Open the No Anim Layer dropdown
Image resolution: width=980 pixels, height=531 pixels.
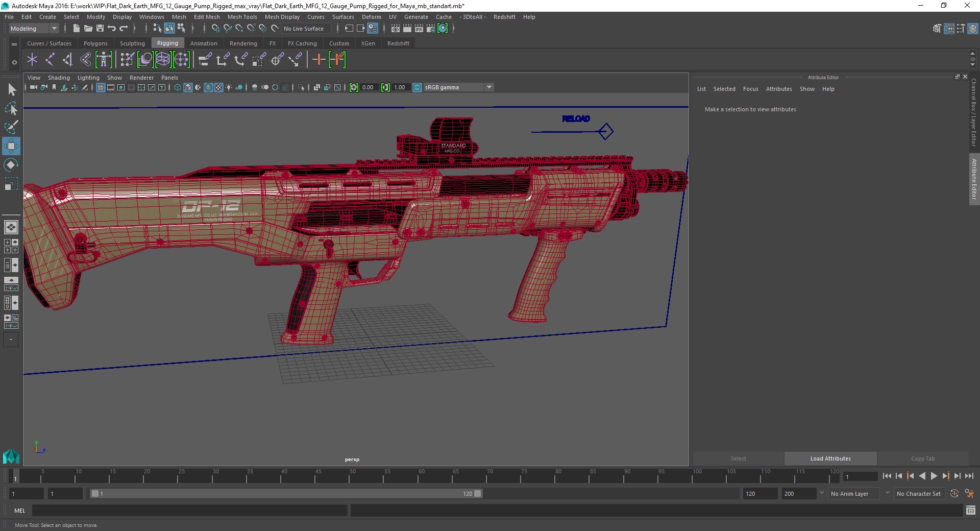(853, 494)
